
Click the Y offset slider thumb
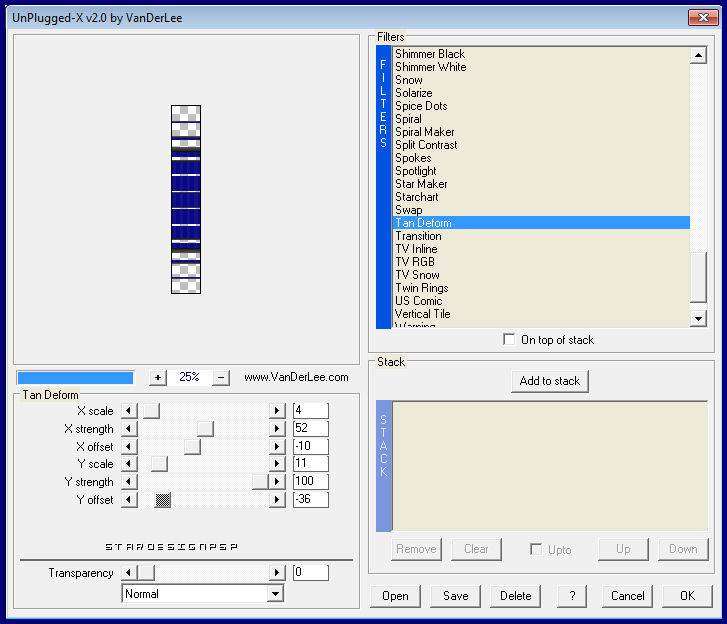(x=163, y=500)
